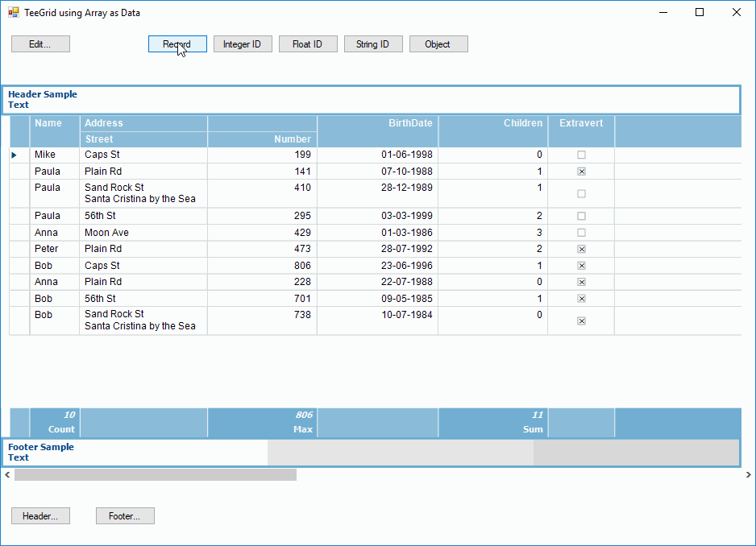This screenshot has width=756, height=546.
Task: Open the Header... settings button
Action: tap(40, 516)
